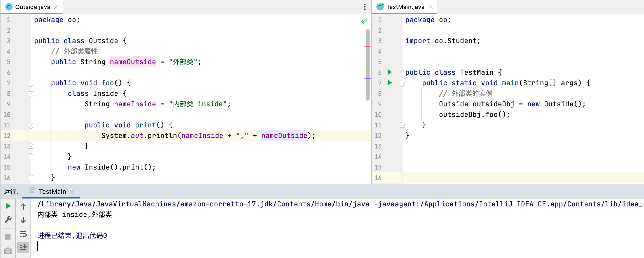Image resolution: width=644 pixels, height=258 pixels.
Task: Run the main method from the gutter arrow
Action: click(x=390, y=83)
